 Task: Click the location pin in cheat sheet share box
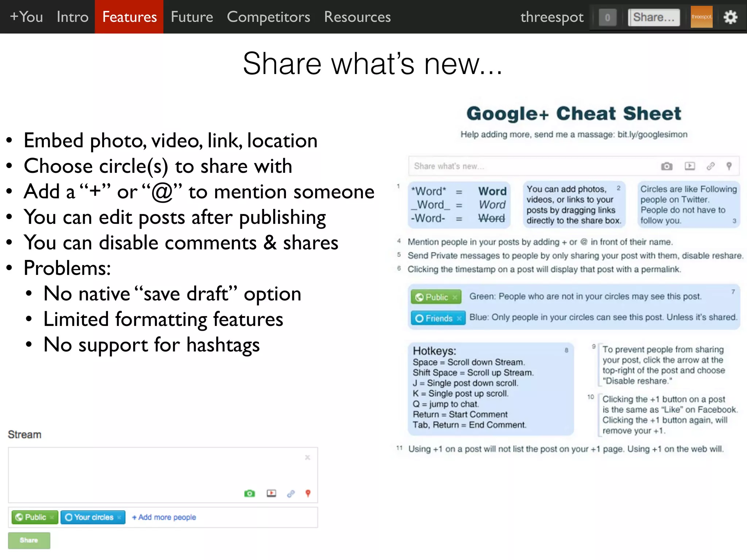pyautogui.click(x=729, y=166)
